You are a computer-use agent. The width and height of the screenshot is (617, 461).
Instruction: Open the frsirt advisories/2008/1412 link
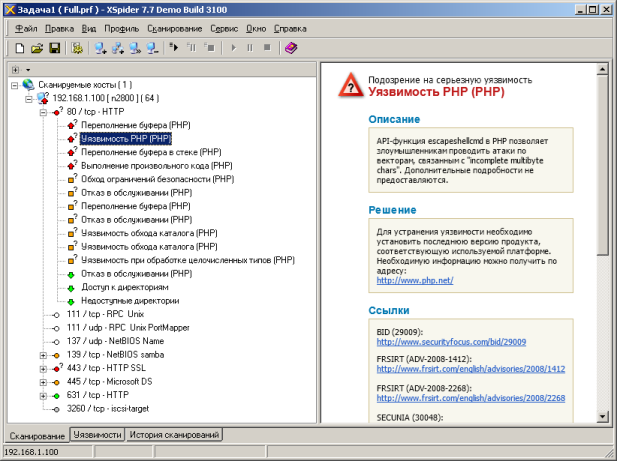471,369
